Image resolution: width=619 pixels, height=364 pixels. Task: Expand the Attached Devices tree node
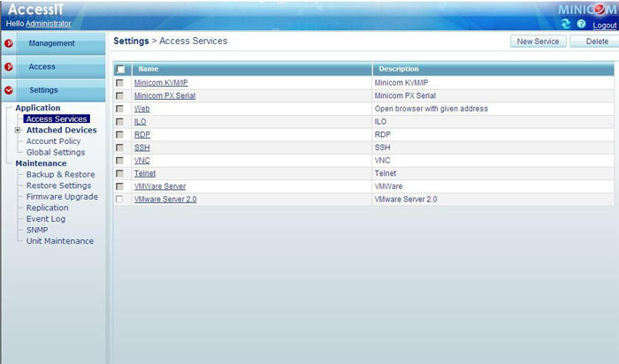18,130
